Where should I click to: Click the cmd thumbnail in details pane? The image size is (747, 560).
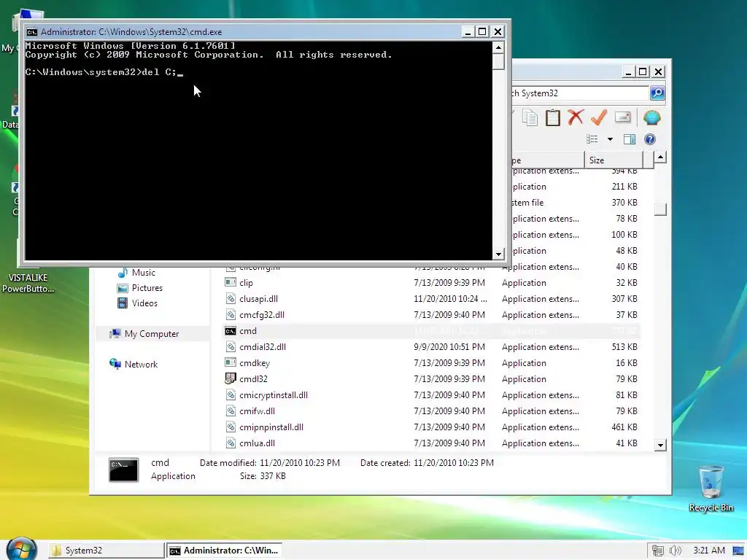click(x=124, y=470)
